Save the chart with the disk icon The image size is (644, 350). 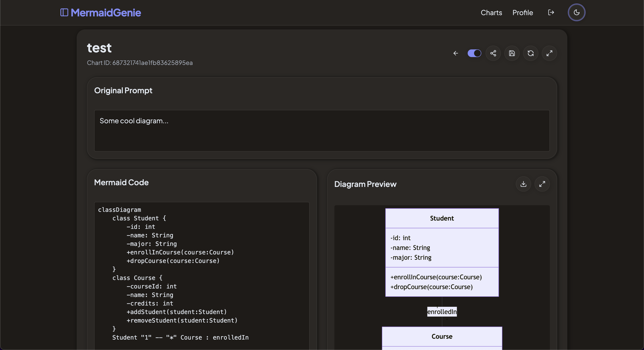point(512,53)
